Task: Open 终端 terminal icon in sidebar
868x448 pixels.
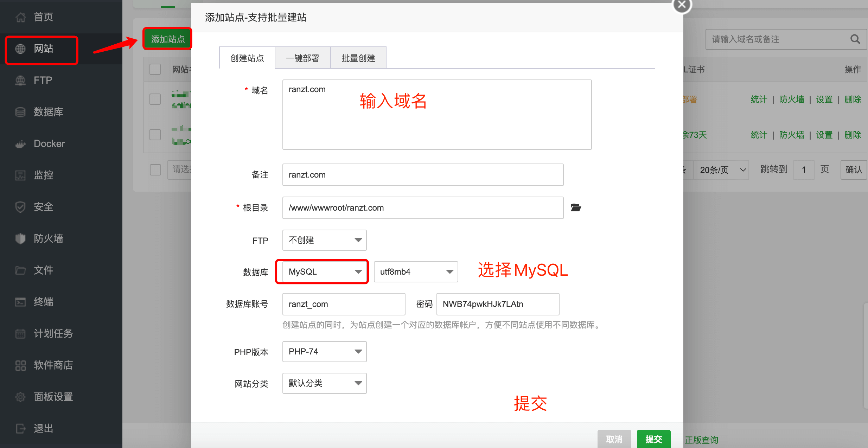Action: 20,302
